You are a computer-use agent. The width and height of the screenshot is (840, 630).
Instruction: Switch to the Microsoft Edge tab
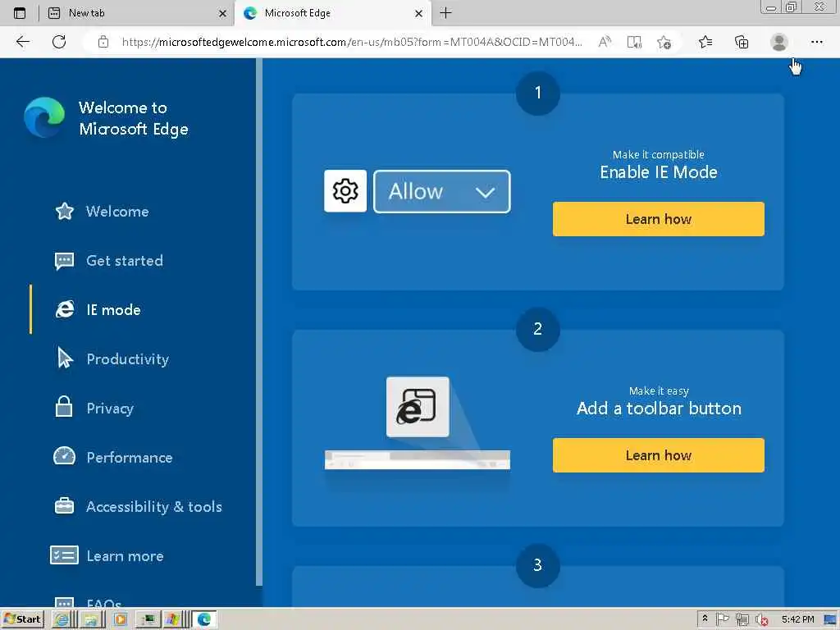pyautogui.click(x=333, y=13)
